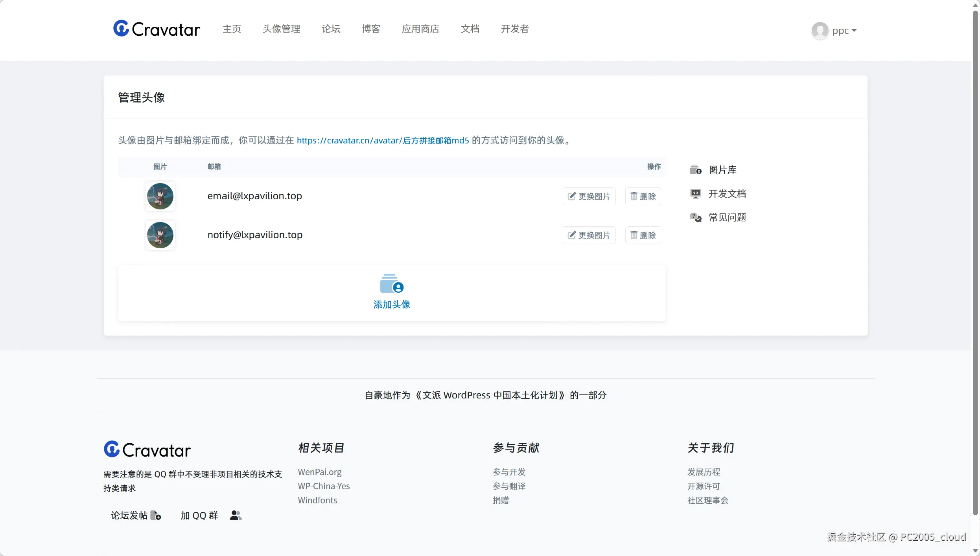Viewport: 980px width, 556px height.
Task: Open 头像管理 navigation item
Action: point(281,29)
